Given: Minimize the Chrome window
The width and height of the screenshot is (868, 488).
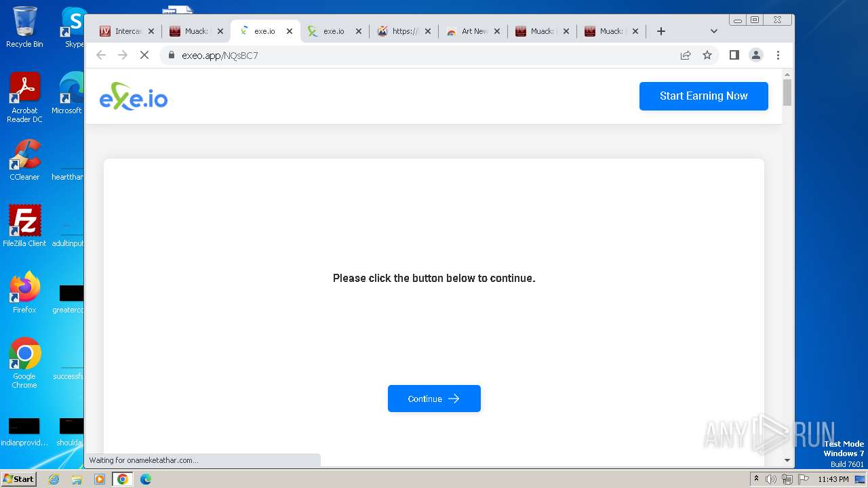Looking at the screenshot, I should tap(738, 20).
